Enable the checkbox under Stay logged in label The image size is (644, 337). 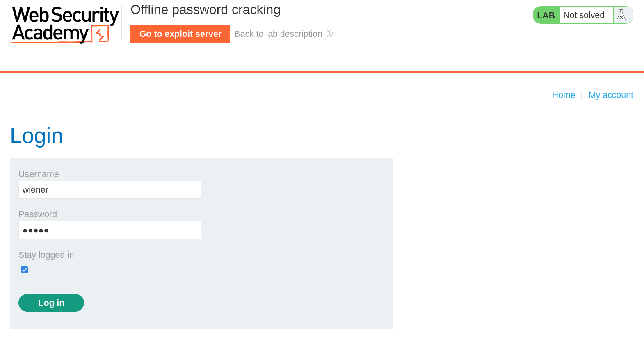click(x=24, y=269)
